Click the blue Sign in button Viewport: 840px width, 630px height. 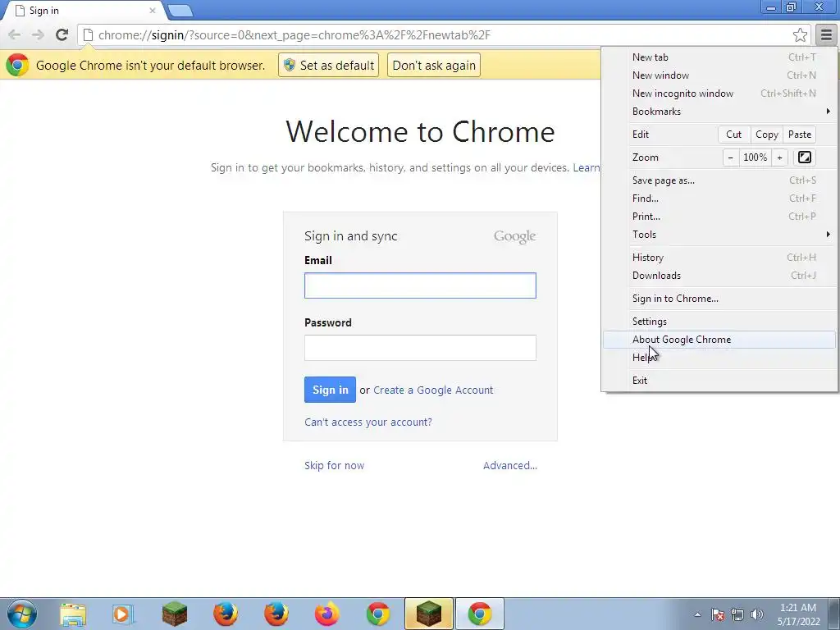pos(330,390)
